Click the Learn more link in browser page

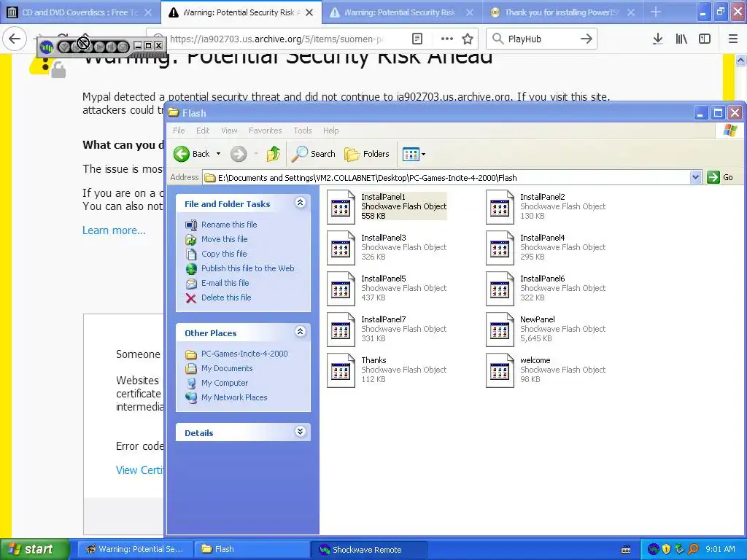[114, 230]
